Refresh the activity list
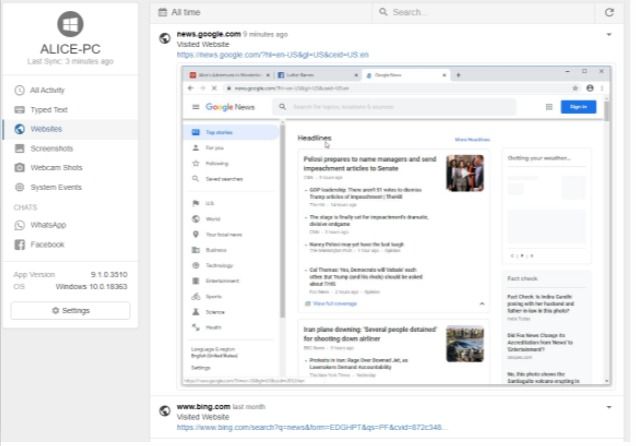Image resolution: width=636 pixels, height=446 pixels. click(x=609, y=12)
